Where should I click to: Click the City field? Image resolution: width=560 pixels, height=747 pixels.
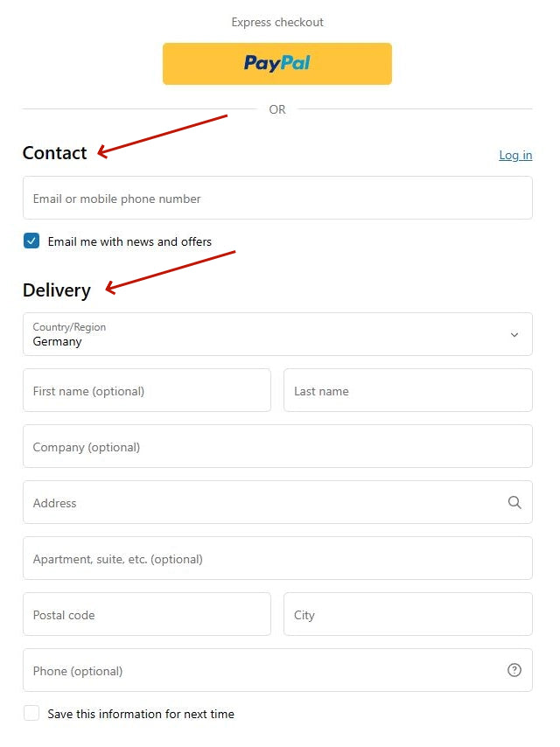click(408, 614)
